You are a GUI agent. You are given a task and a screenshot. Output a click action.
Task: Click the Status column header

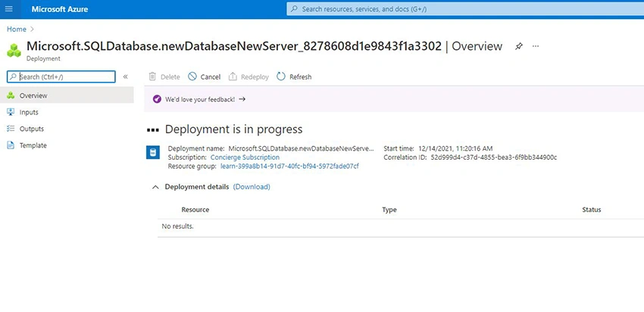click(x=592, y=209)
